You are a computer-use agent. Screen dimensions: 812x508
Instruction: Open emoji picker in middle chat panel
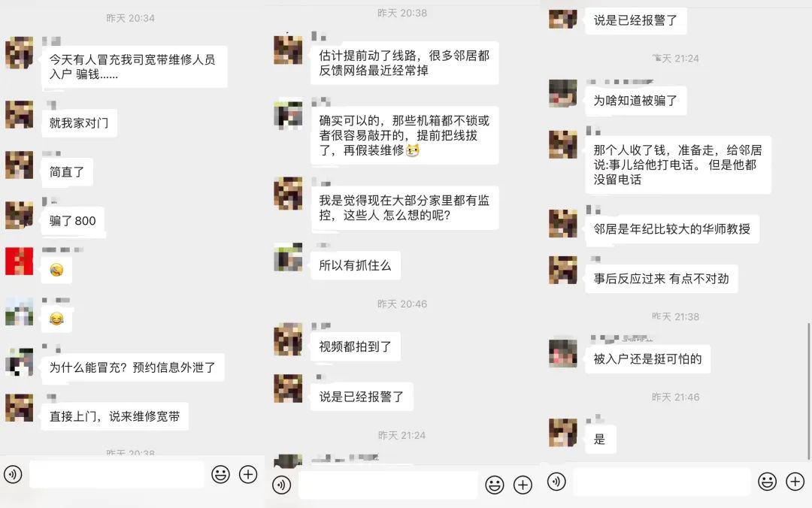(495, 485)
